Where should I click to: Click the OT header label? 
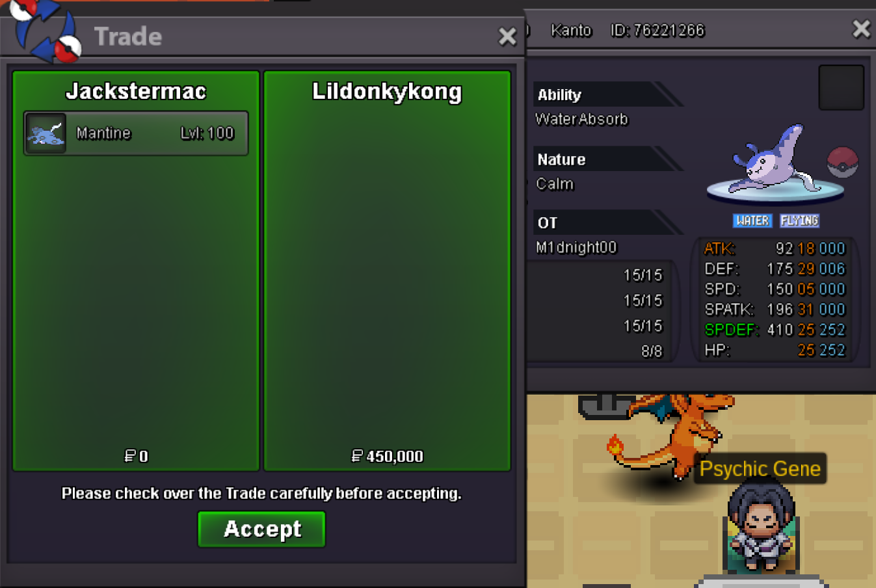[548, 223]
